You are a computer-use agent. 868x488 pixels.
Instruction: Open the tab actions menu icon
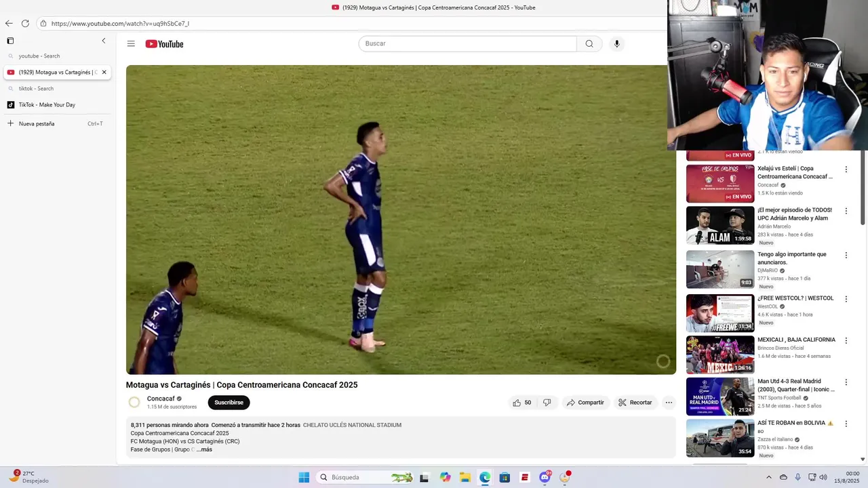[x=10, y=41]
